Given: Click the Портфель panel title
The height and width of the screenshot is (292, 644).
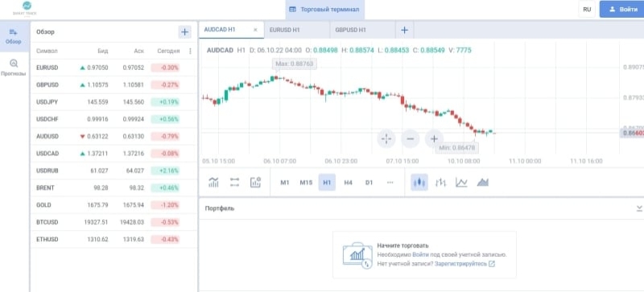Looking at the screenshot, I should point(220,208).
